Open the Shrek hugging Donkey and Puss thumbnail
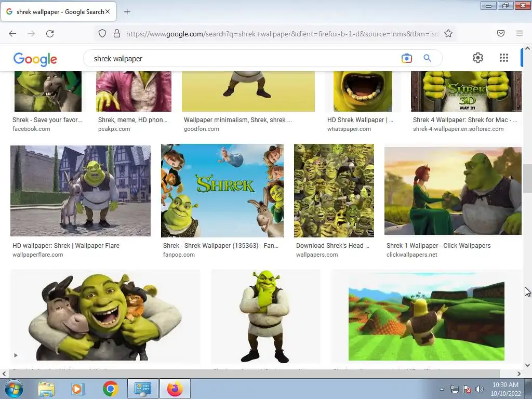The height and width of the screenshot is (399, 532). (105, 316)
